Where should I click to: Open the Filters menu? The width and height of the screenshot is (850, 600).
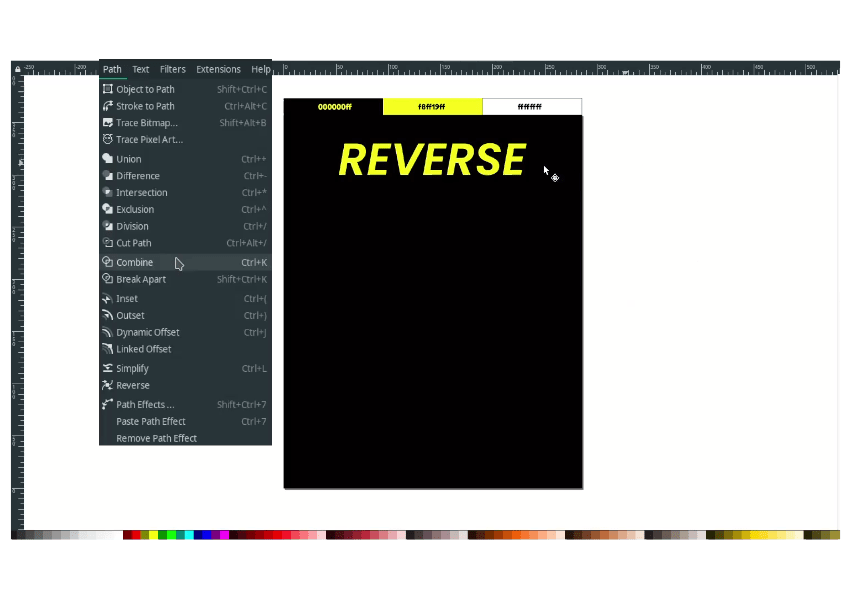click(172, 69)
